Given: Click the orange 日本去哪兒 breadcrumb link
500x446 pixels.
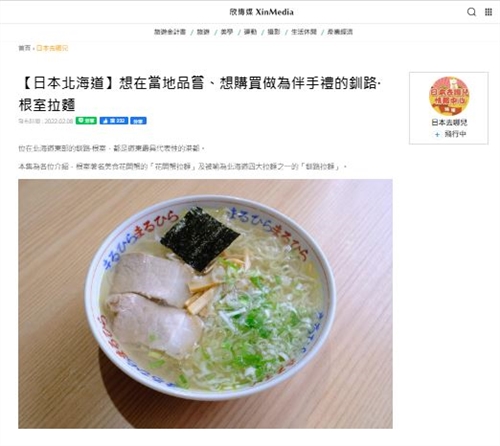Looking at the screenshot, I should [x=52, y=48].
